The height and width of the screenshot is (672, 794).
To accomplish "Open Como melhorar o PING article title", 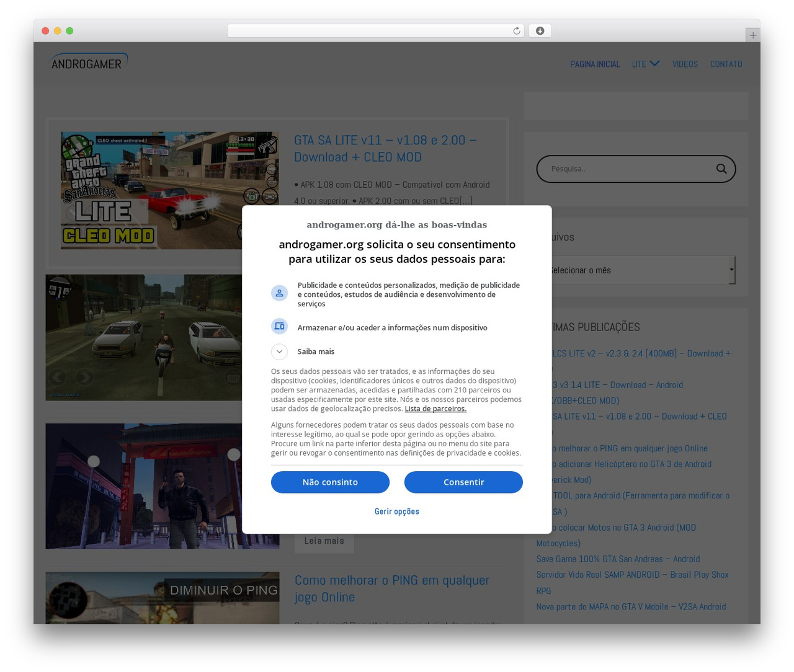I will pyautogui.click(x=392, y=588).
